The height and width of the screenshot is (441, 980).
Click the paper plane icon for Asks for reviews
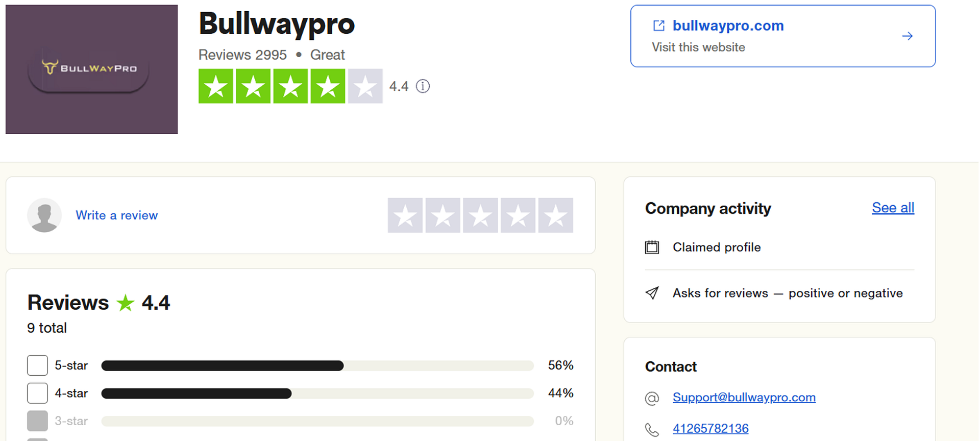coord(652,293)
